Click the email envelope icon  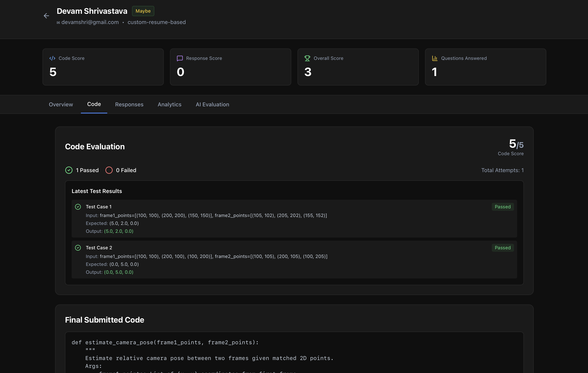58,22
